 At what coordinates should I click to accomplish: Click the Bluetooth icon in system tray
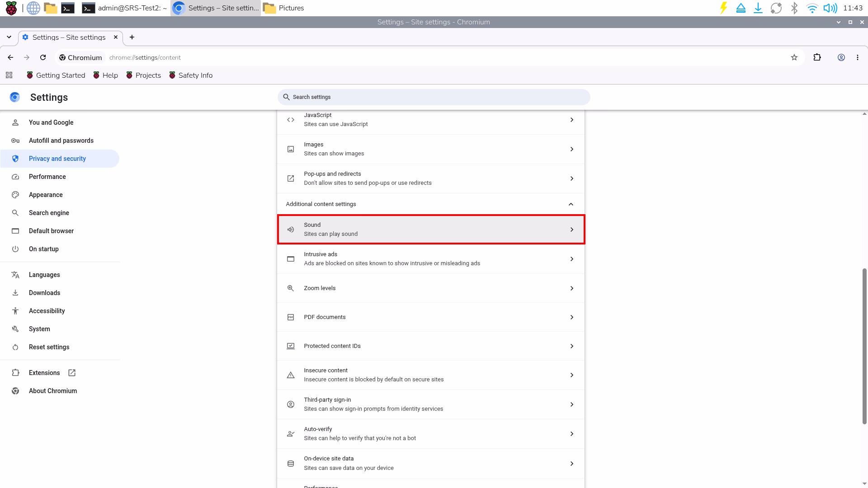click(794, 8)
